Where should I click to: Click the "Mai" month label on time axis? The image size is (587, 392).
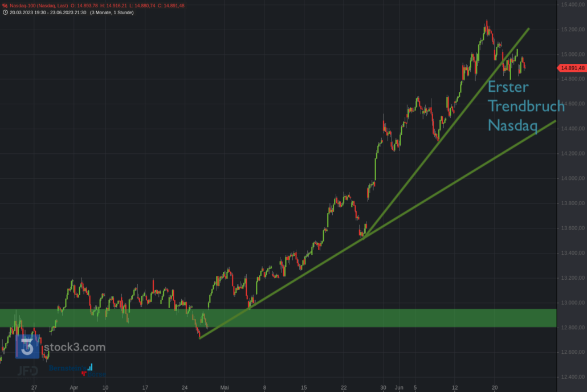click(x=224, y=387)
